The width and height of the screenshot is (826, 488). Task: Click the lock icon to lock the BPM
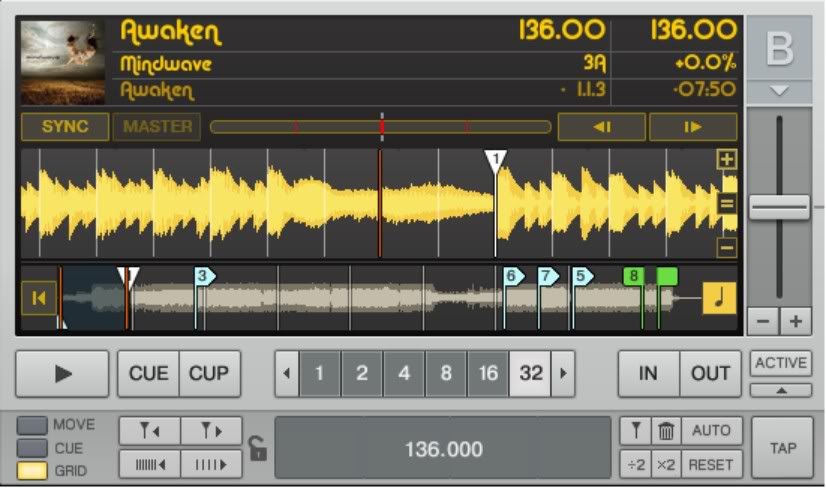click(258, 449)
